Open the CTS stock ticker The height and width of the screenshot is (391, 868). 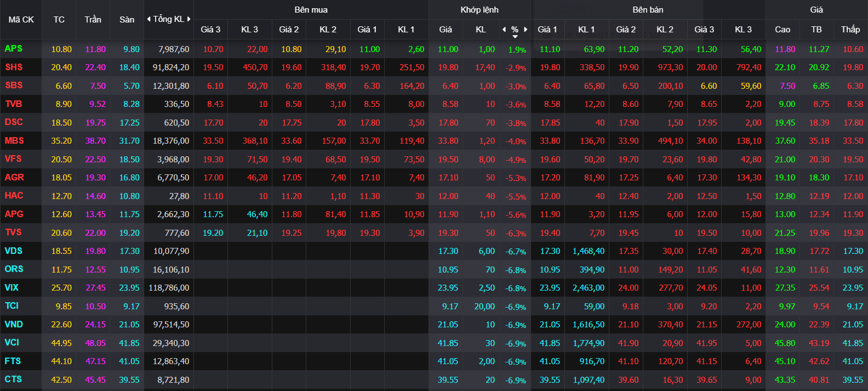(x=13, y=379)
